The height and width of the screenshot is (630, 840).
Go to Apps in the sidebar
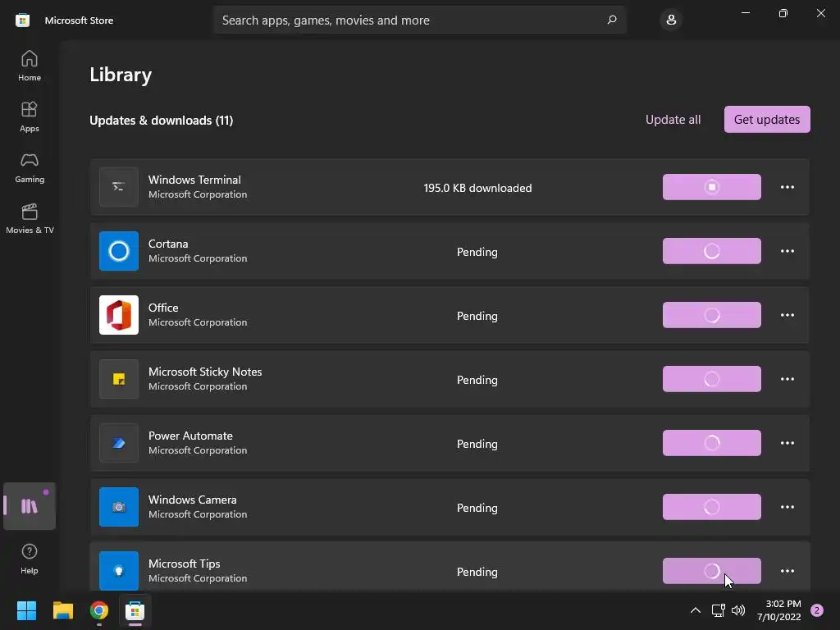(x=30, y=116)
